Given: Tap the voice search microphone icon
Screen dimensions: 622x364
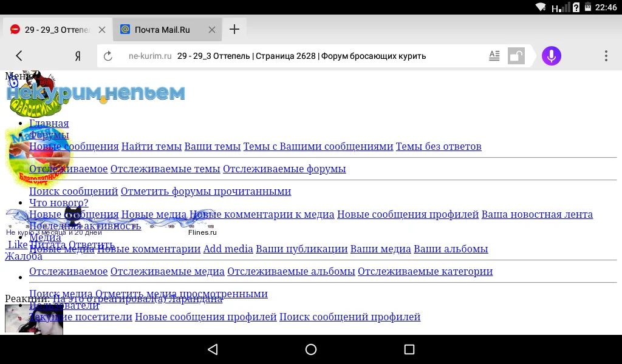Looking at the screenshot, I should click(551, 56).
